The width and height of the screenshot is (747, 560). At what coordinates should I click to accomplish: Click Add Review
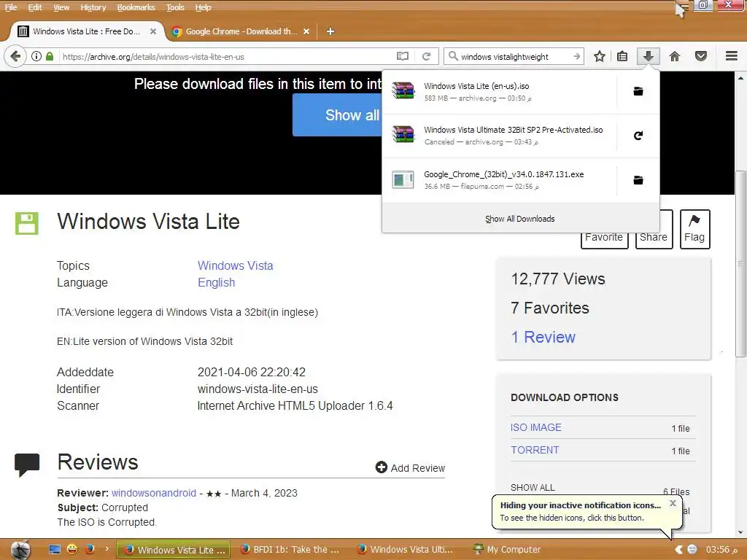(x=410, y=467)
